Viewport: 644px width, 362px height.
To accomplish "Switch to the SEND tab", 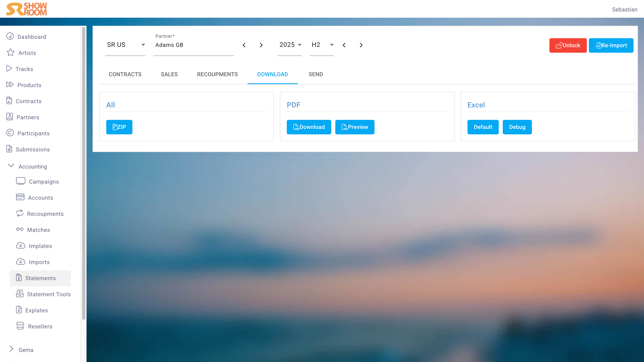I will [x=316, y=74].
